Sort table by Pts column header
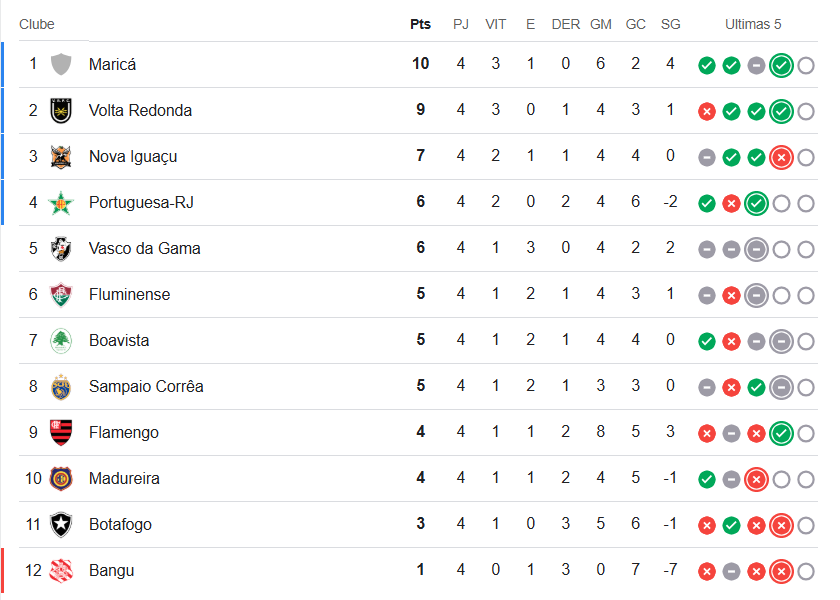840x600 pixels. 420,24
